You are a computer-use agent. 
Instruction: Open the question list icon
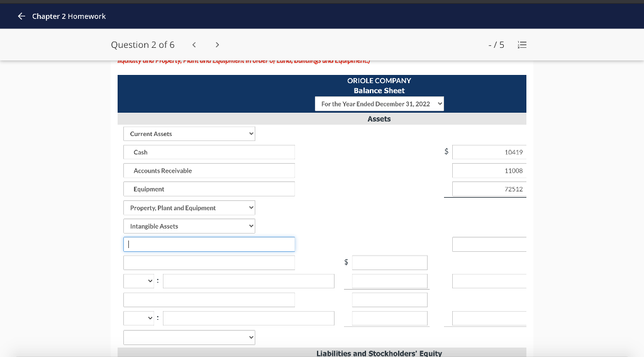pos(522,45)
